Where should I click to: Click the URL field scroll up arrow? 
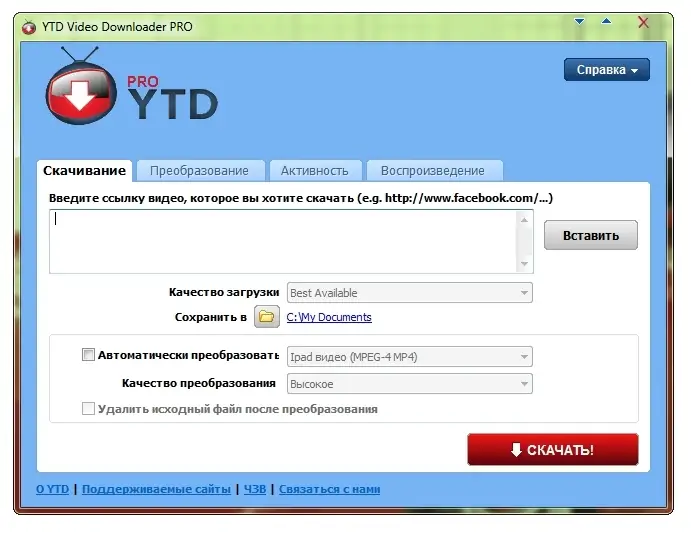tap(524, 220)
